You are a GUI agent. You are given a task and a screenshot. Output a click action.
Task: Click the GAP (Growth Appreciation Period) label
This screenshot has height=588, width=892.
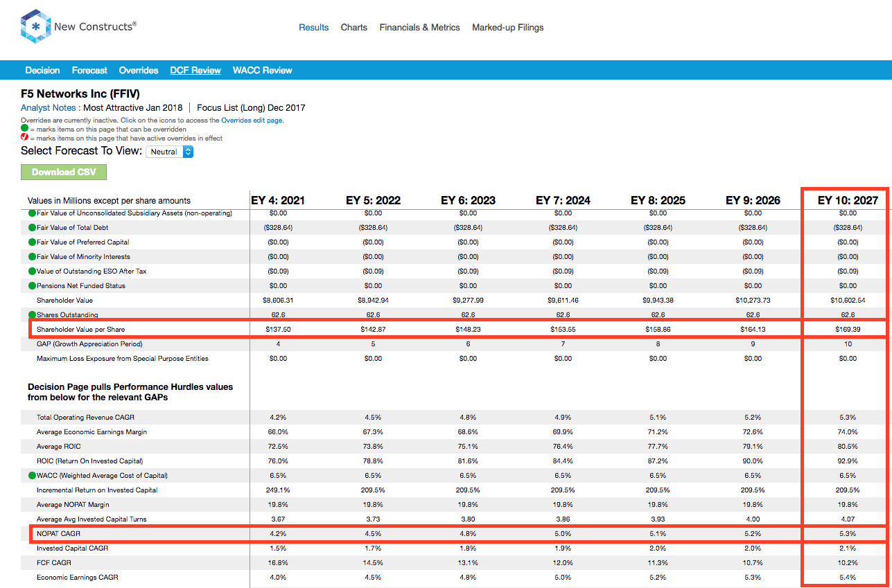pos(89,344)
